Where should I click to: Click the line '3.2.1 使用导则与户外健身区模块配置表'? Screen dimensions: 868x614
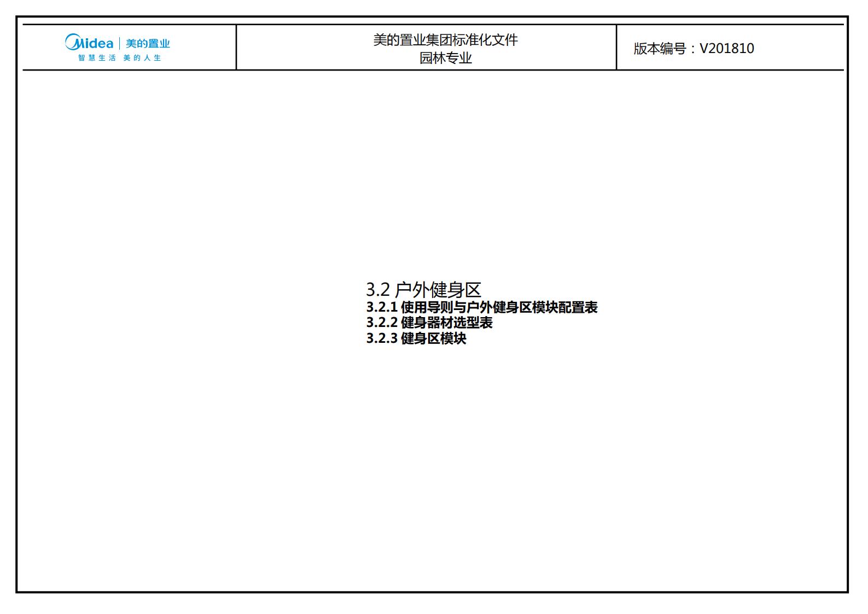482,307
